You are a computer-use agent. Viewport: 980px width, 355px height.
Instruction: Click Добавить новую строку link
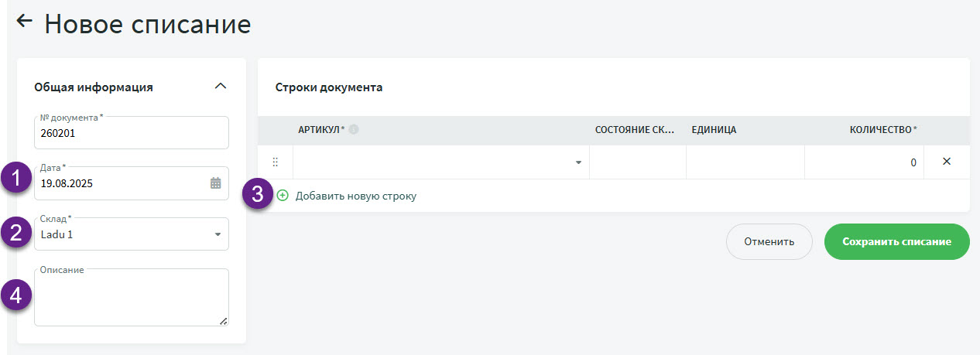[x=356, y=196]
